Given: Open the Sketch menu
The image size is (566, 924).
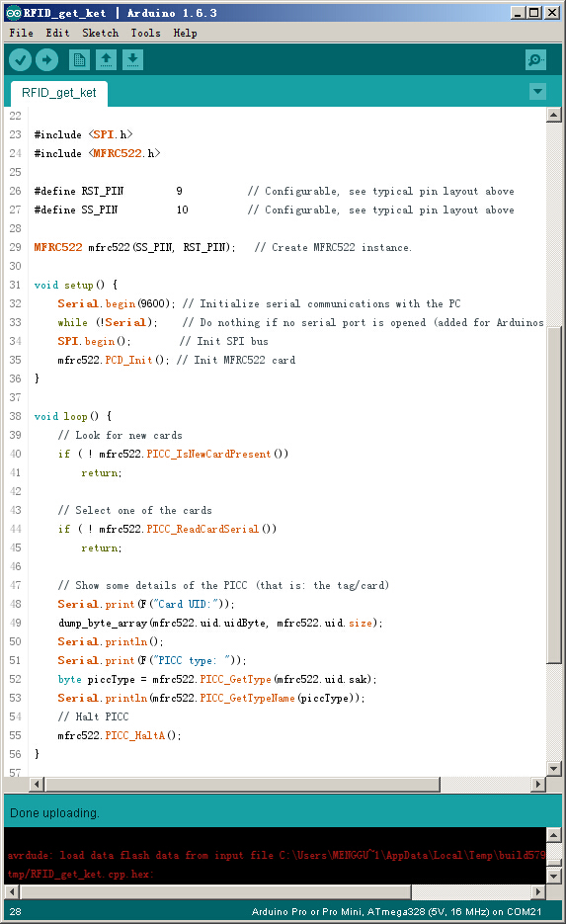Looking at the screenshot, I should (100, 33).
